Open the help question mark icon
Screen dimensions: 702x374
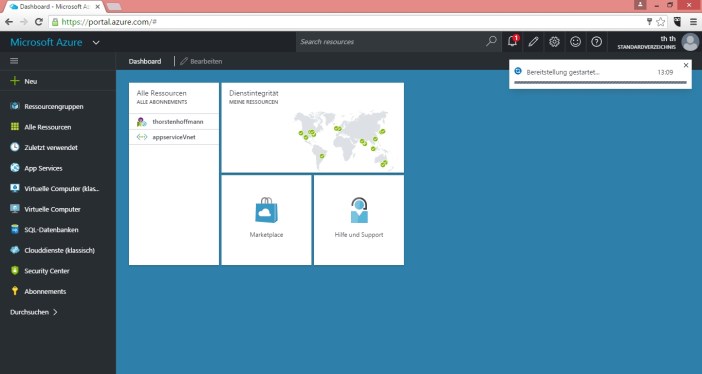pos(596,42)
